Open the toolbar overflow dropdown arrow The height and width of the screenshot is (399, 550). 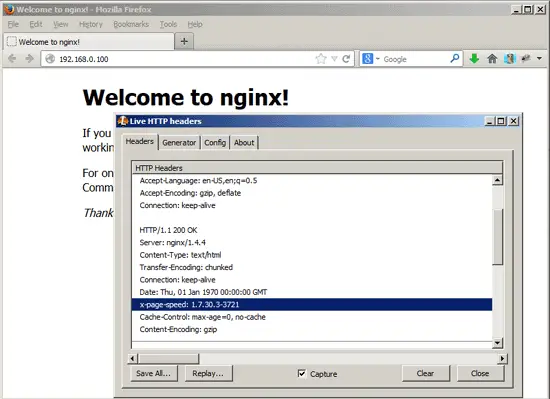coord(539,59)
